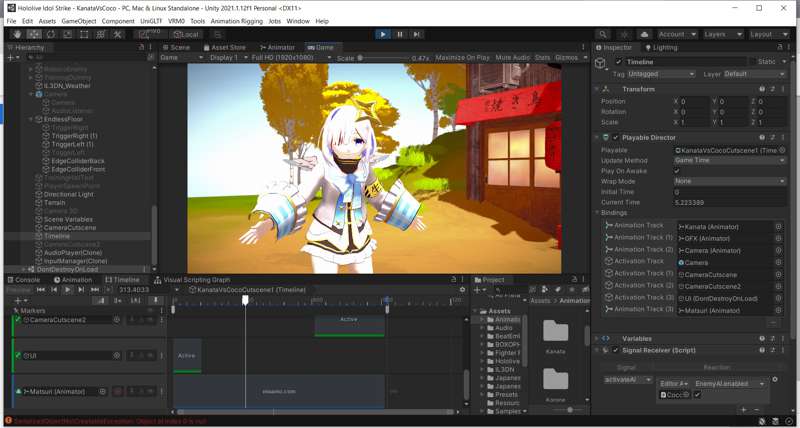Open cloud services icon
The width and height of the screenshot is (800, 428).
(x=645, y=34)
